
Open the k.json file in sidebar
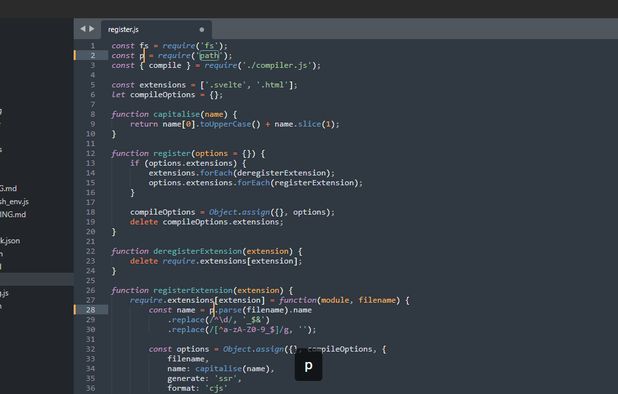click(10, 241)
